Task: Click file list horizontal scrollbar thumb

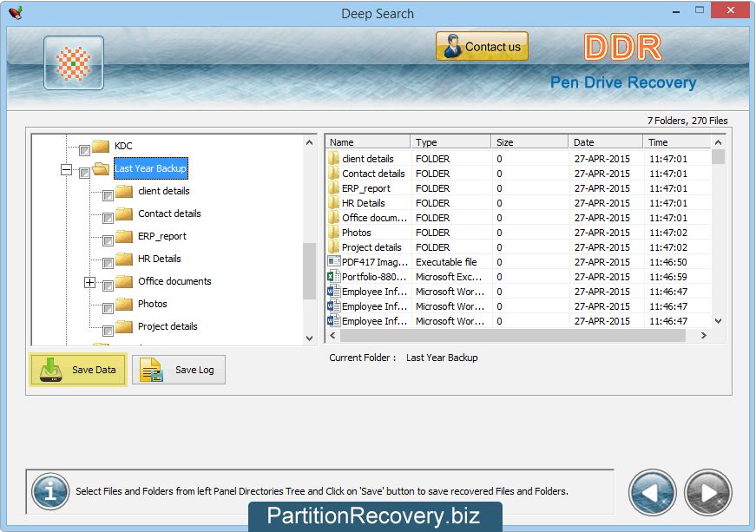Action: click(513, 335)
